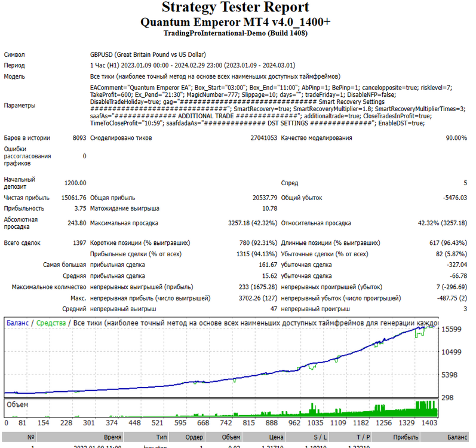
Task: Select the Длинные позиции value 617 (96.43%)
Action: click(448, 243)
